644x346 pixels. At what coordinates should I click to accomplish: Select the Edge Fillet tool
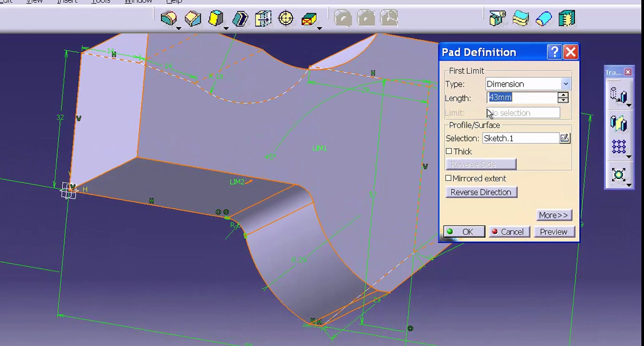pyautogui.click(x=169, y=18)
